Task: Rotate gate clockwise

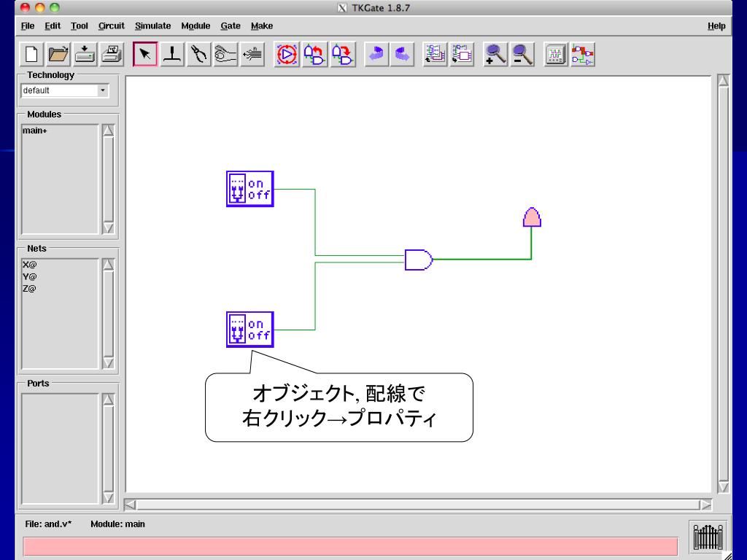Action: 343,54
